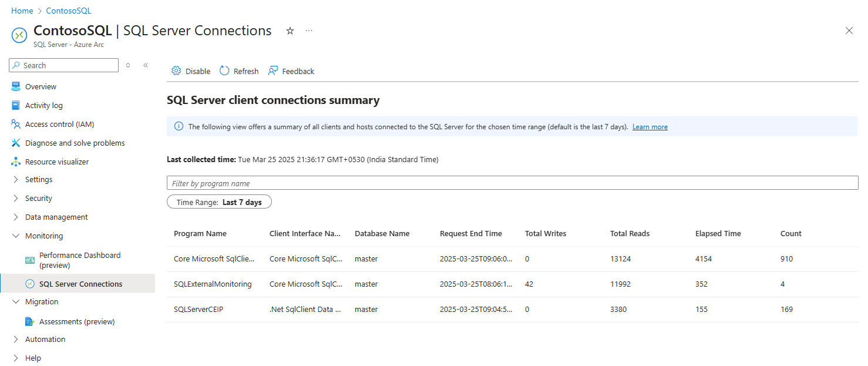Screen dimensions: 868x366
Task: Open Access control (IAM)
Action: click(x=59, y=124)
